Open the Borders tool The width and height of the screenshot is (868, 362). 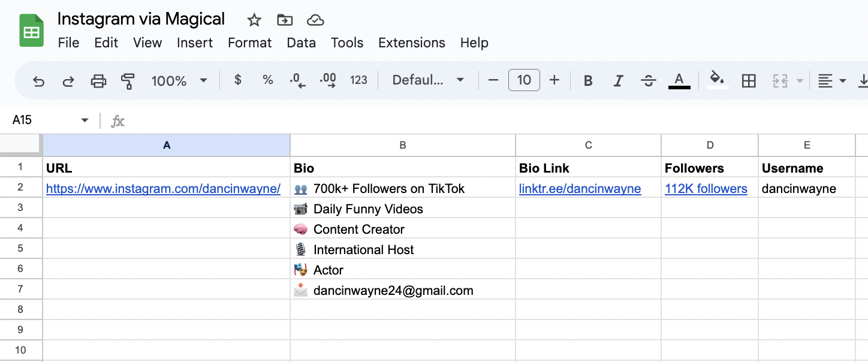[x=749, y=80]
